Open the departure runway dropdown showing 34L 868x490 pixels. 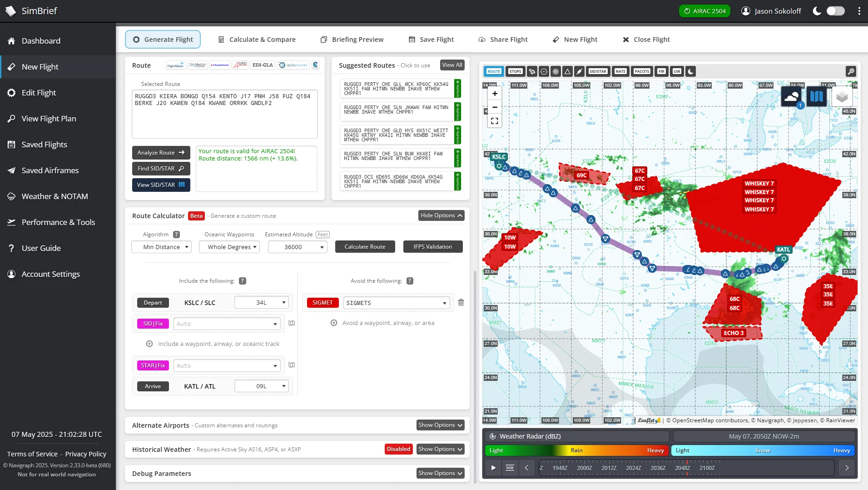tap(261, 302)
